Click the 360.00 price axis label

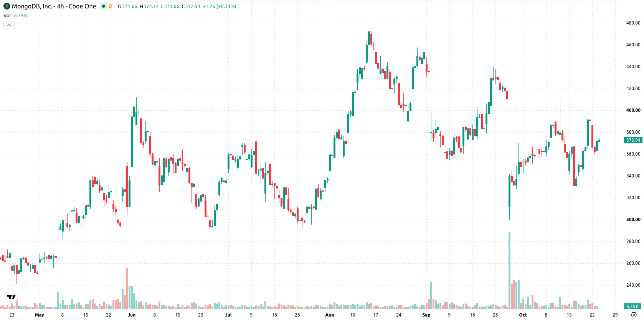point(633,154)
